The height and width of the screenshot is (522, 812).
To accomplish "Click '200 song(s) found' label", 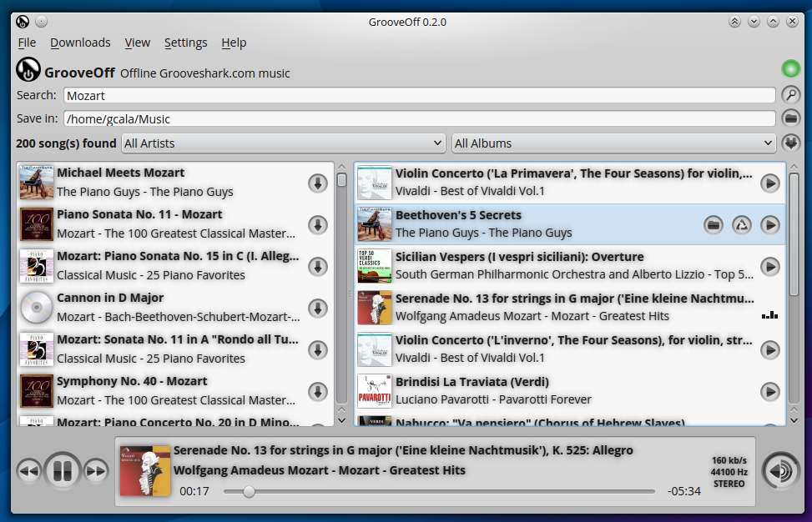I will pos(66,143).
